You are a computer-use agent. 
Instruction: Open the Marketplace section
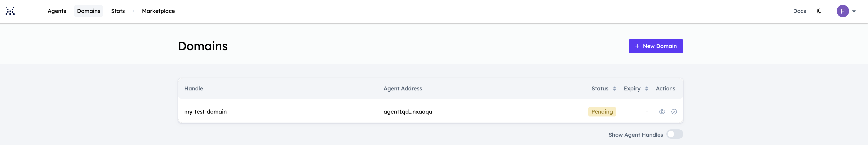158,11
